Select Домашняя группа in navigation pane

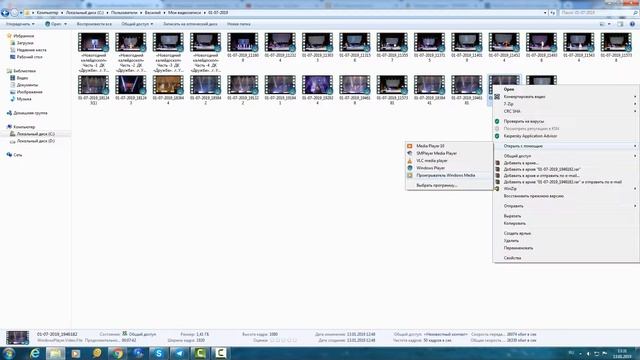(30, 113)
